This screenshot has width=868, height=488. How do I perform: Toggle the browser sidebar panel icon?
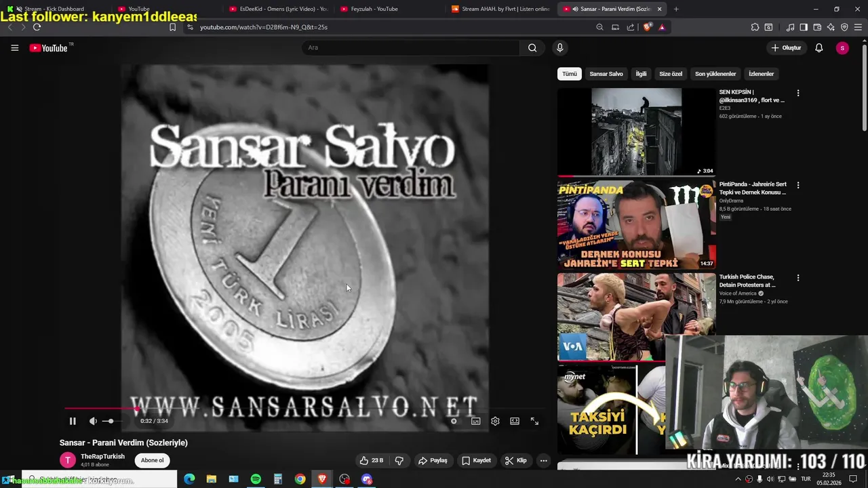point(804,27)
